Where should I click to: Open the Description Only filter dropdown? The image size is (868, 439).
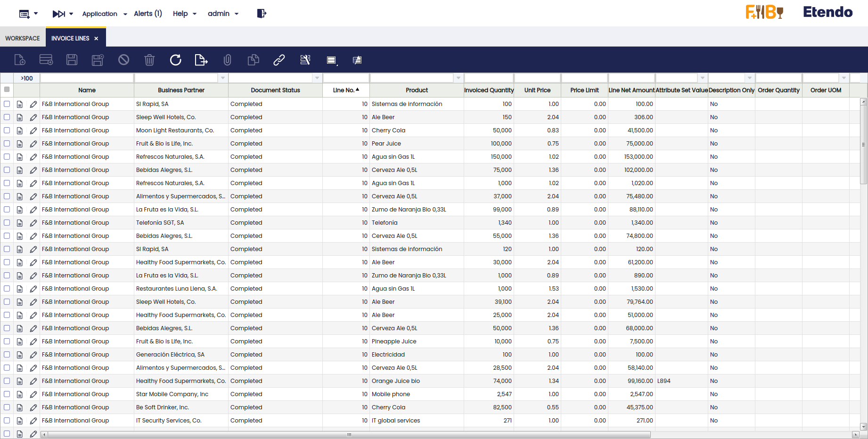[x=750, y=78]
